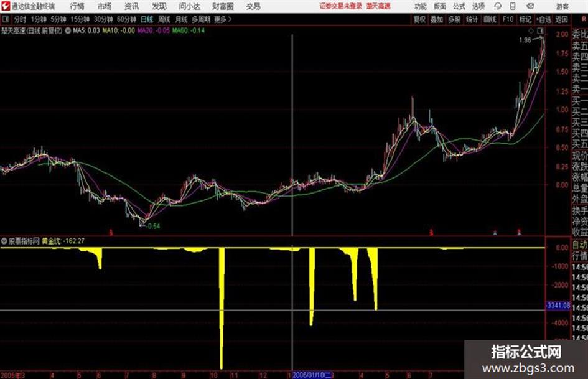The image size is (588, 379).
Task: Click the 现价 row in quote panel
Action: pyautogui.click(x=580, y=156)
